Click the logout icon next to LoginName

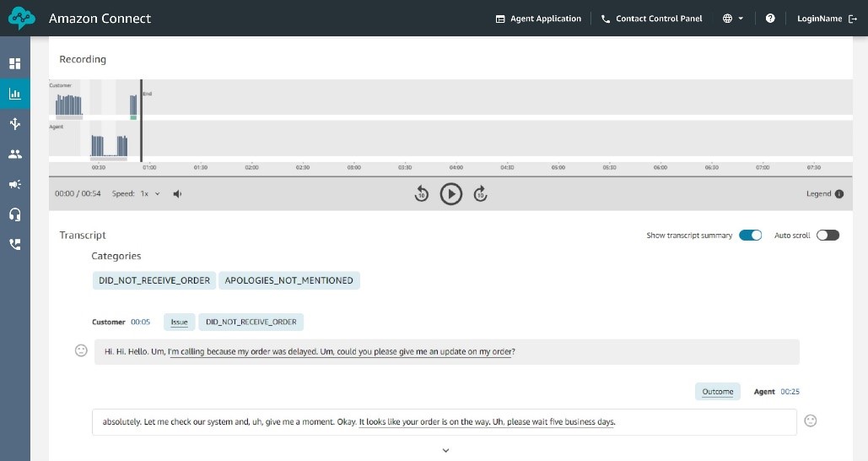click(x=853, y=19)
